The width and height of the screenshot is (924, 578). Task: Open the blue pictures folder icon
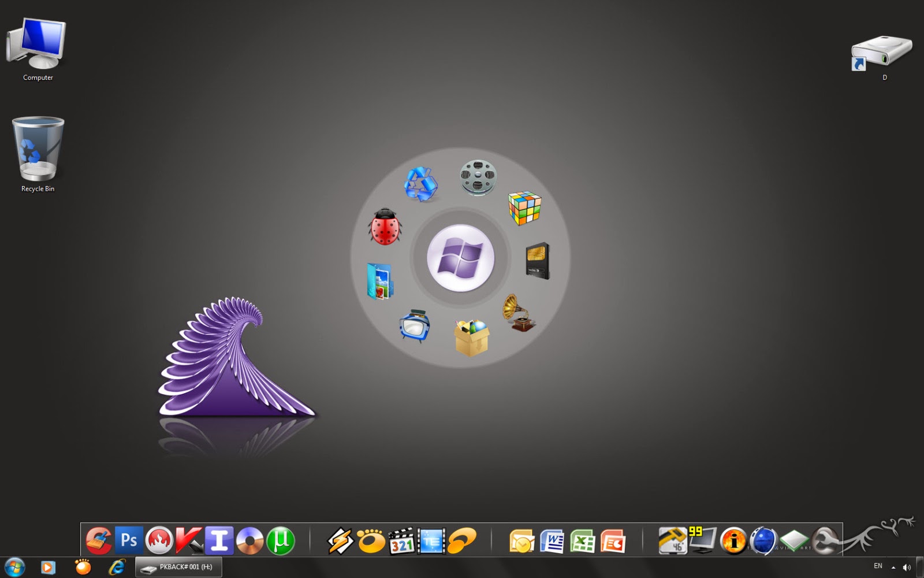pos(380,281)
